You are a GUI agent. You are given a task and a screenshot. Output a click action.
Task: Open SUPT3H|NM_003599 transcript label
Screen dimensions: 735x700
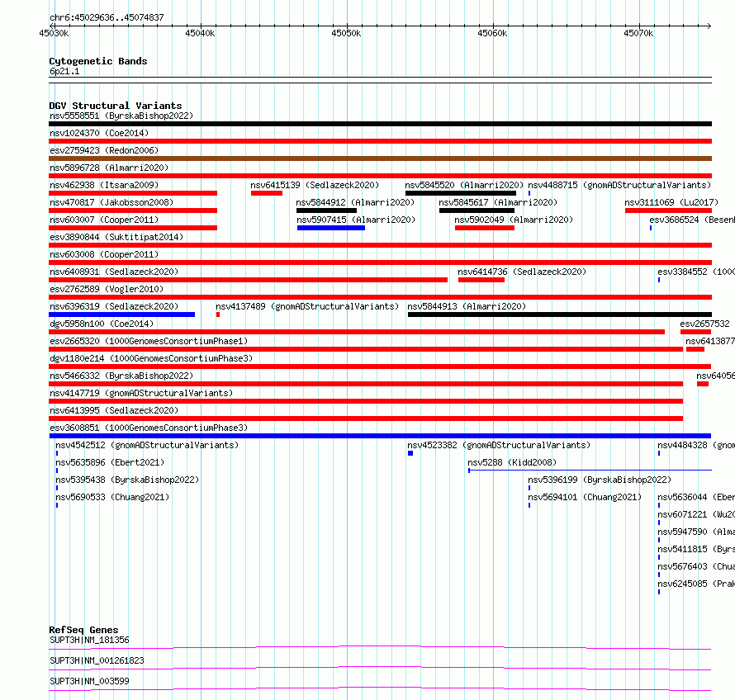[89, 681]
